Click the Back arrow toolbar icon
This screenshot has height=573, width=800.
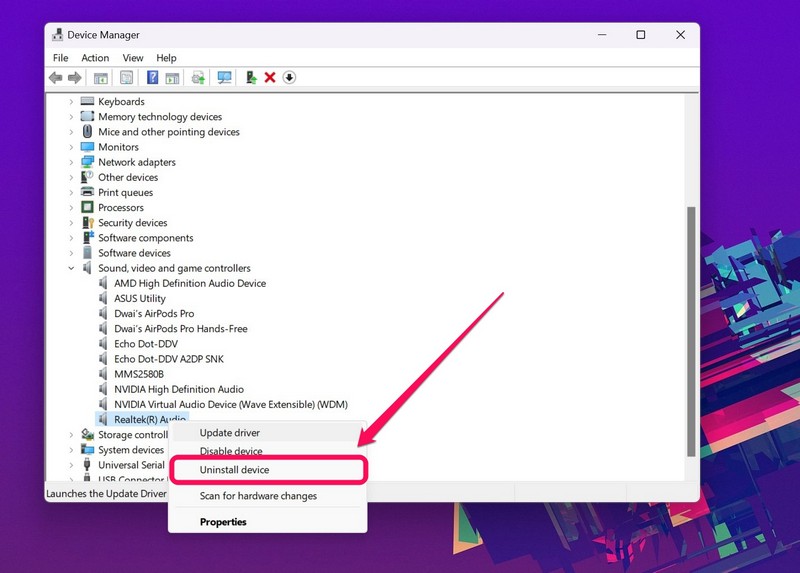coord(55,78)
